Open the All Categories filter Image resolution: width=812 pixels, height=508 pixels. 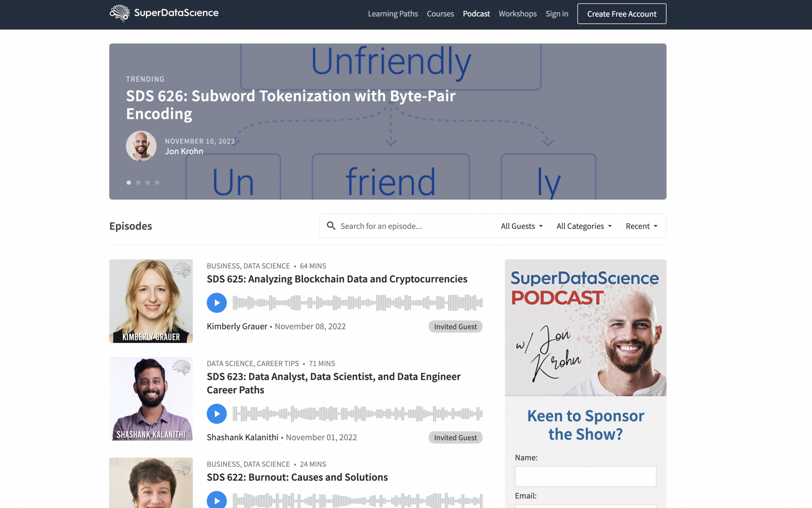pyautogui.click(x=584, y=226)
